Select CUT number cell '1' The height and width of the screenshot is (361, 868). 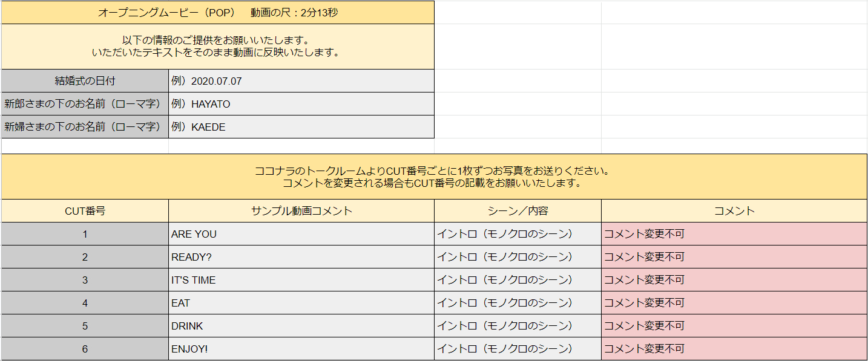[85, 234]
